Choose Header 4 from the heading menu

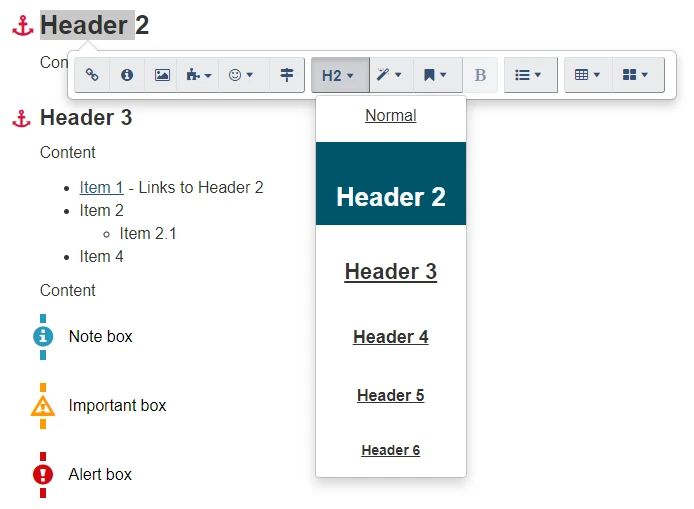pyautogui.click(x=391, y=337)
